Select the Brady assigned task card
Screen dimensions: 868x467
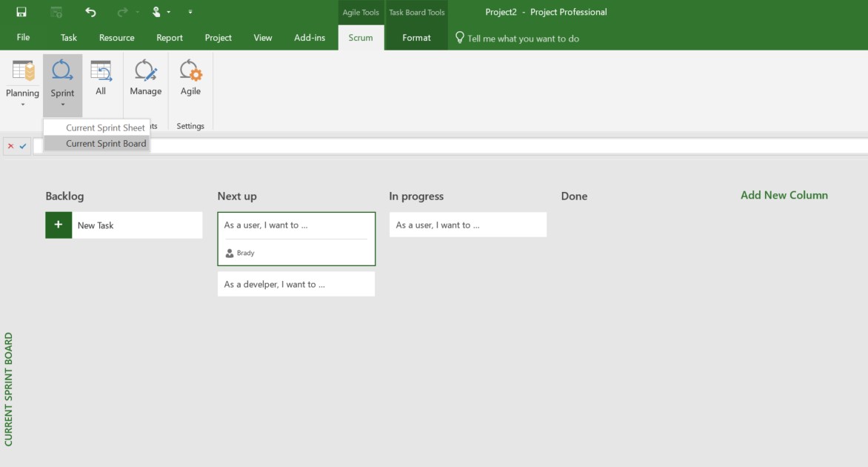[296, 239]
